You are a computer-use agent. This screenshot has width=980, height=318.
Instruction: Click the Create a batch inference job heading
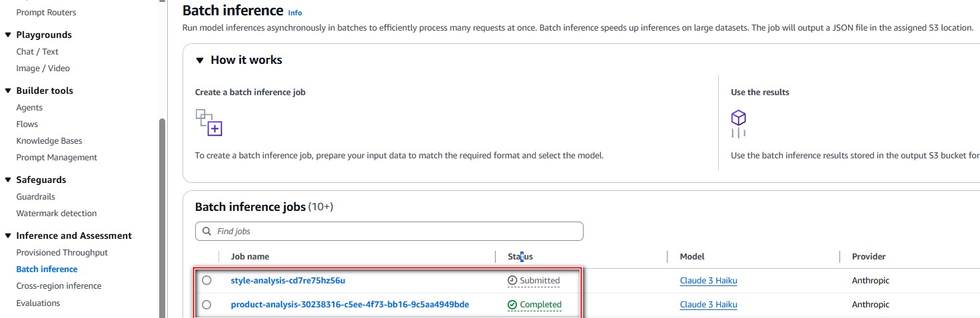[250, 92]
